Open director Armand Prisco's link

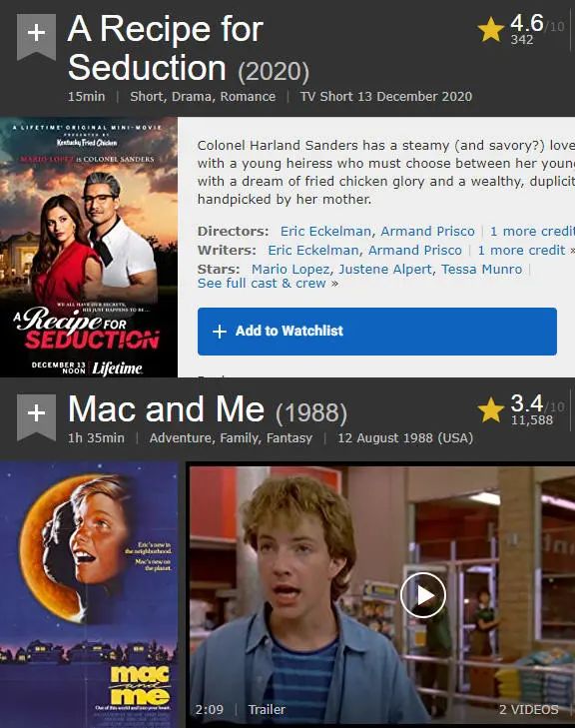coord(427,232)
